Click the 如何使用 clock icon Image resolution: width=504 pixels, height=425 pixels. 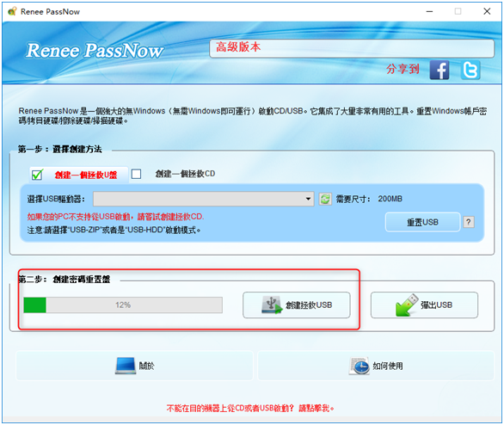(x=359, y=366)
